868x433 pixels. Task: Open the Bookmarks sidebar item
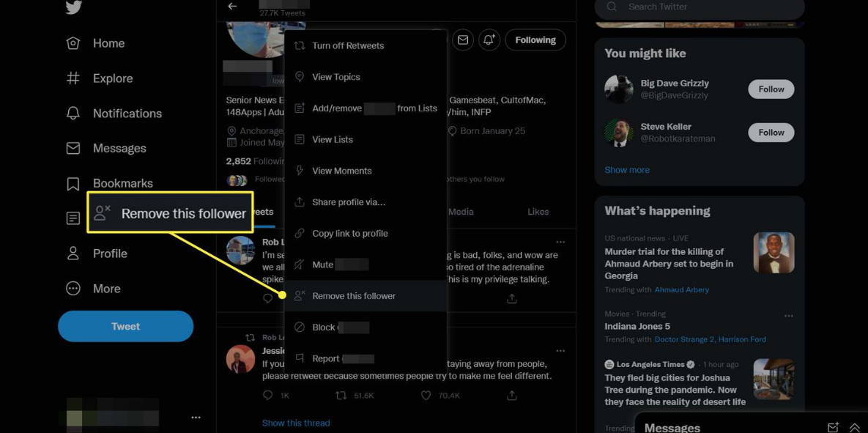point(122,183)
